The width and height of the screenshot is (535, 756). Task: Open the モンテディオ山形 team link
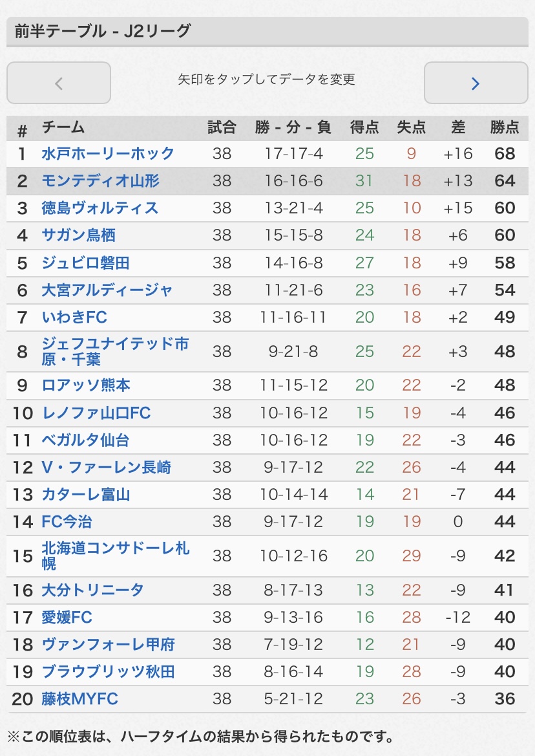tap(100, 181)
